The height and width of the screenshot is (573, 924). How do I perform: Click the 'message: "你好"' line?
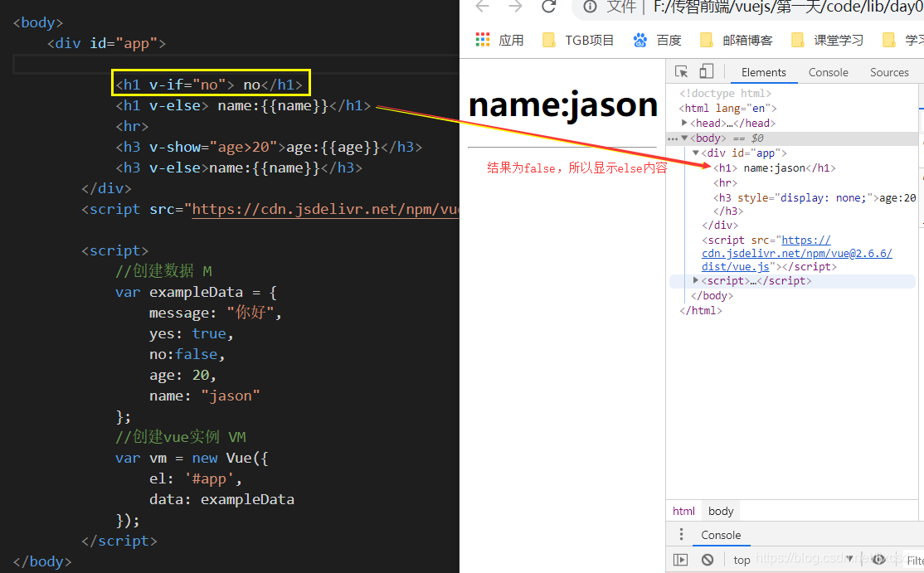(215, 313)
